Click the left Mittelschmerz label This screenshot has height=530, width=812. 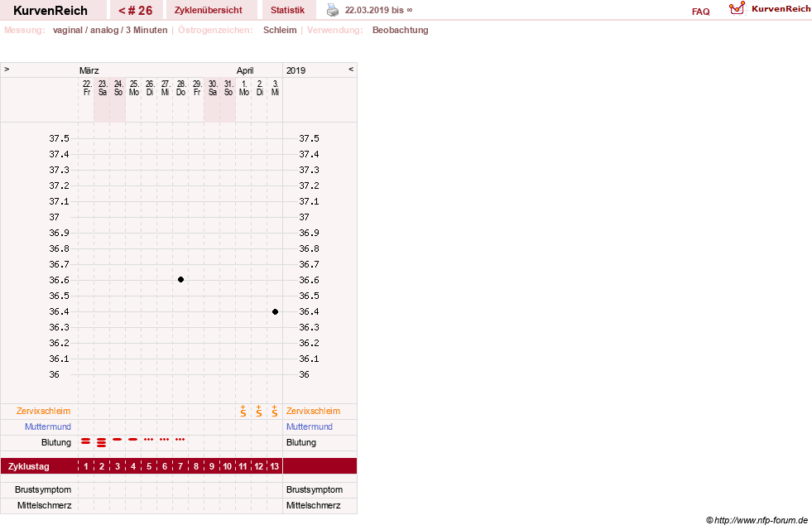[x=44, y=505]
